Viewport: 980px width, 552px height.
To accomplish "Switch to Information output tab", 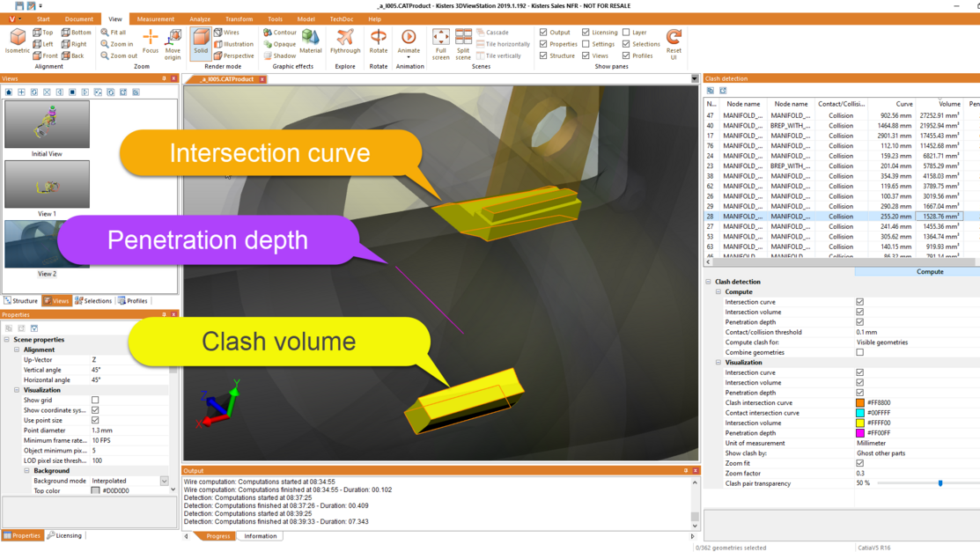I will (260, 536).
